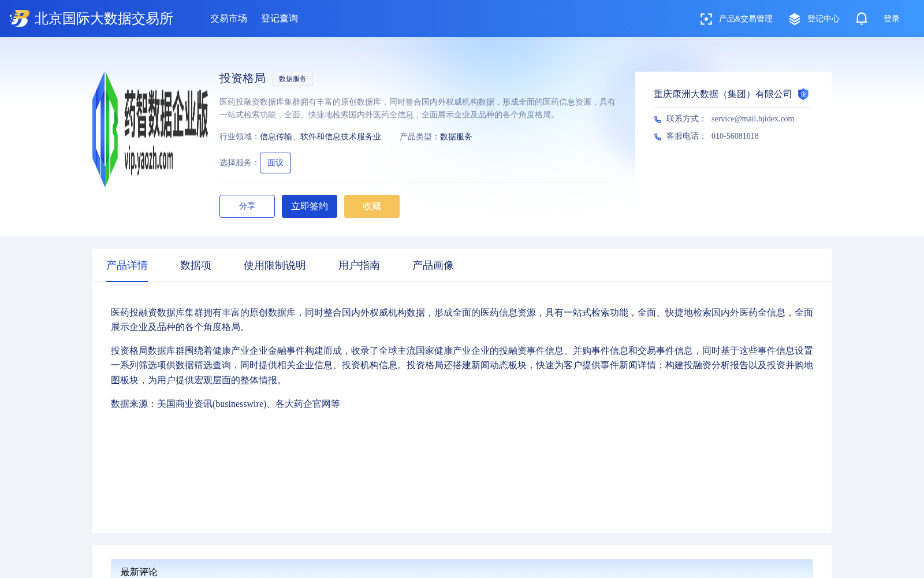
Task: Switch to the 使用限制说明 tab
Action: pos(275,265)
